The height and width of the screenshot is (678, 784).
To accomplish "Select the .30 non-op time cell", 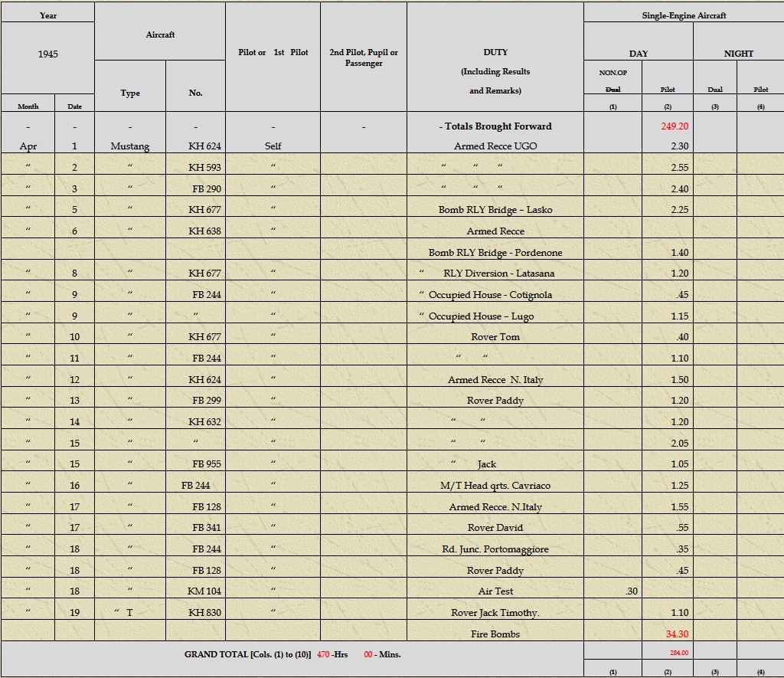I will (632, 591).
